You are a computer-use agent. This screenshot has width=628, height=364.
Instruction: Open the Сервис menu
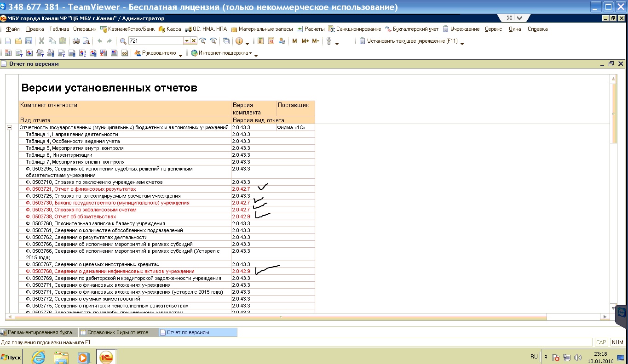coord(493,29)
